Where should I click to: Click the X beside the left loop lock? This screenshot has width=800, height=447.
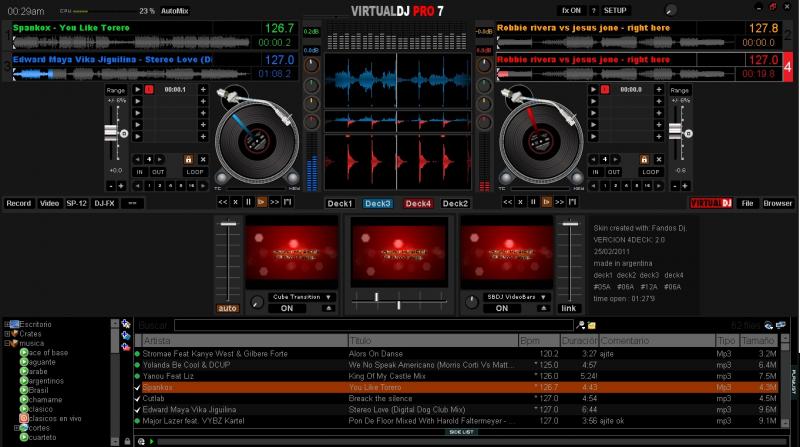pos(203,159)
